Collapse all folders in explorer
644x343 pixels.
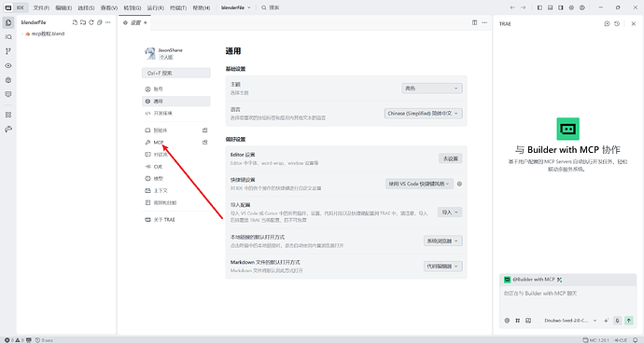(x=99, y=22)
